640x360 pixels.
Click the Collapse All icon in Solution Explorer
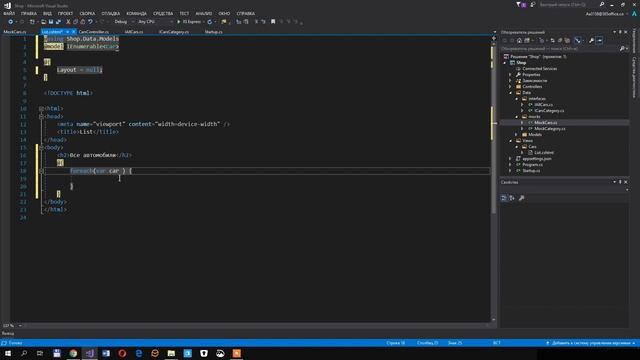(x=560, y=40)
